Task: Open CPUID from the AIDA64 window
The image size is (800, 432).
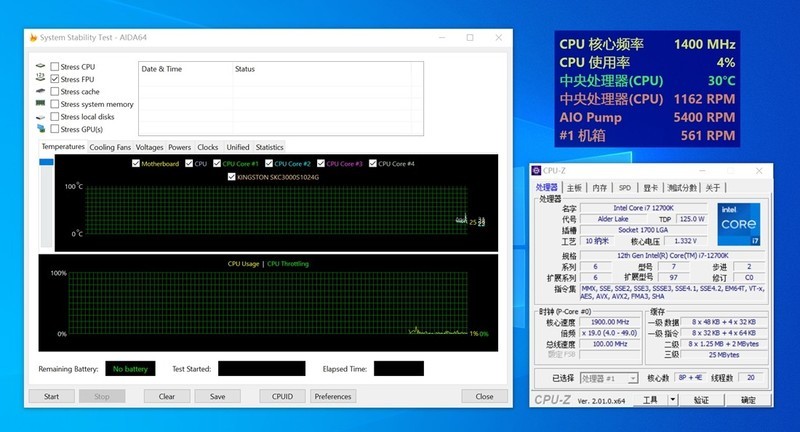Action: 282,396
